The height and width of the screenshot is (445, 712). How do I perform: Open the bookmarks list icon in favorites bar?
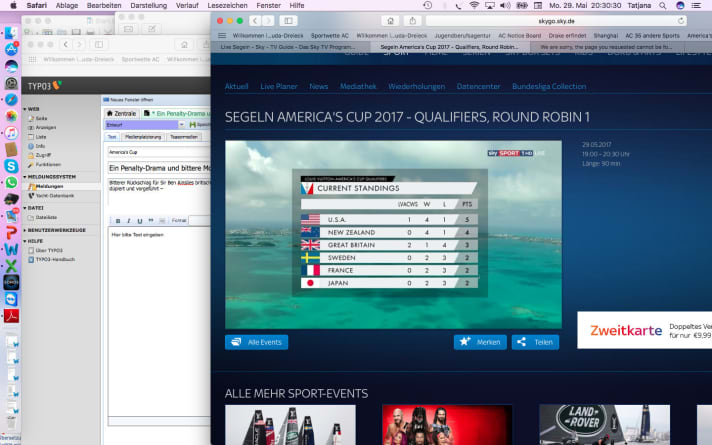(222, 35)
